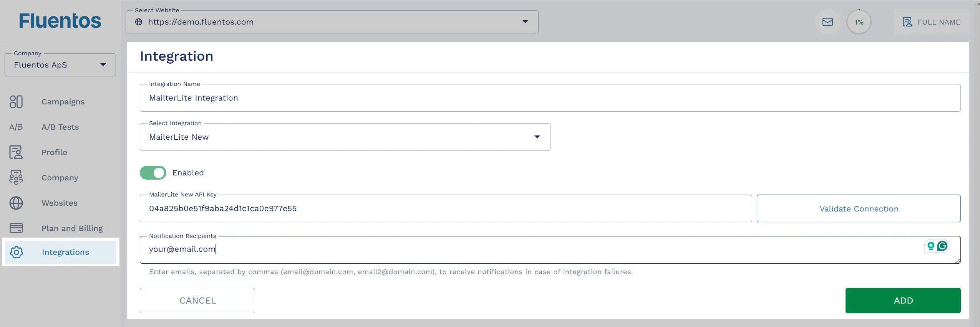Viewport: 980px width, 327px height.
Task: Click the green ADD button
Action: click(903, 301)
